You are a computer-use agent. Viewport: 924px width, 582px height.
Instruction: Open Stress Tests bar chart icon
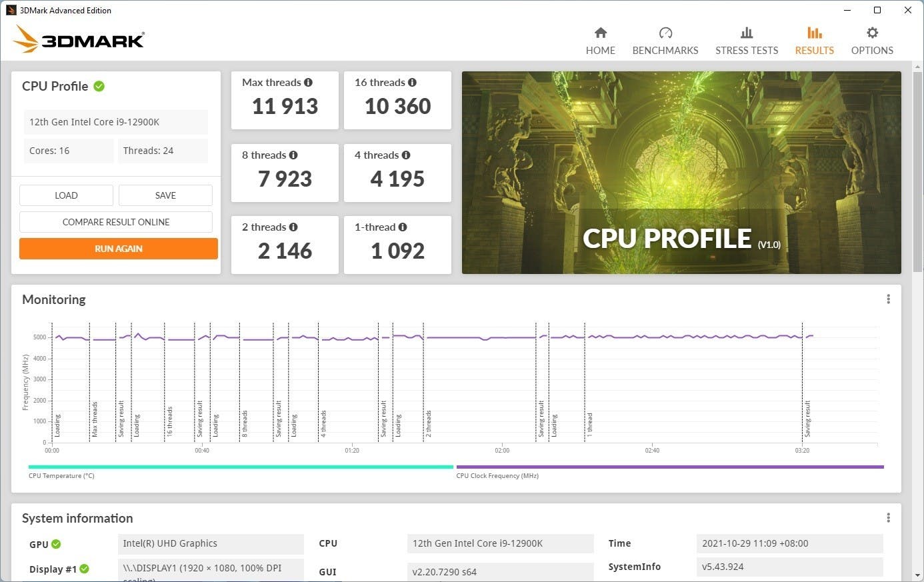click(746, 33)
